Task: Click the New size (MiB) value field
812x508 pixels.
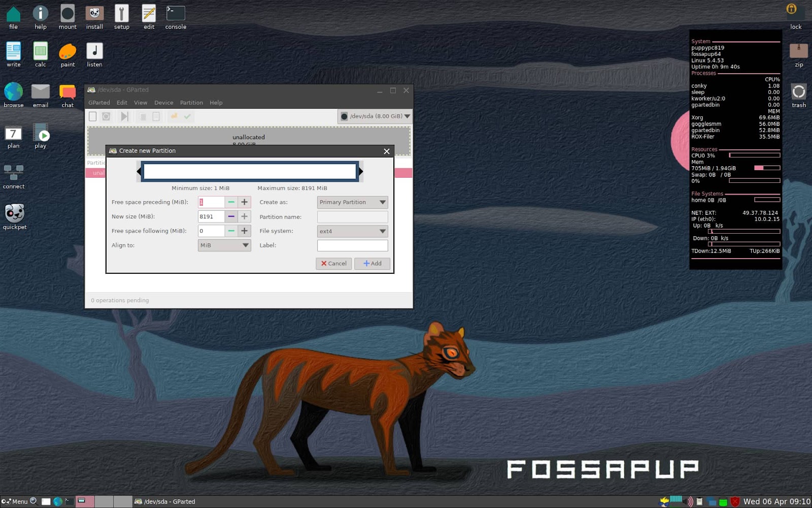Action: coord(211,216)
